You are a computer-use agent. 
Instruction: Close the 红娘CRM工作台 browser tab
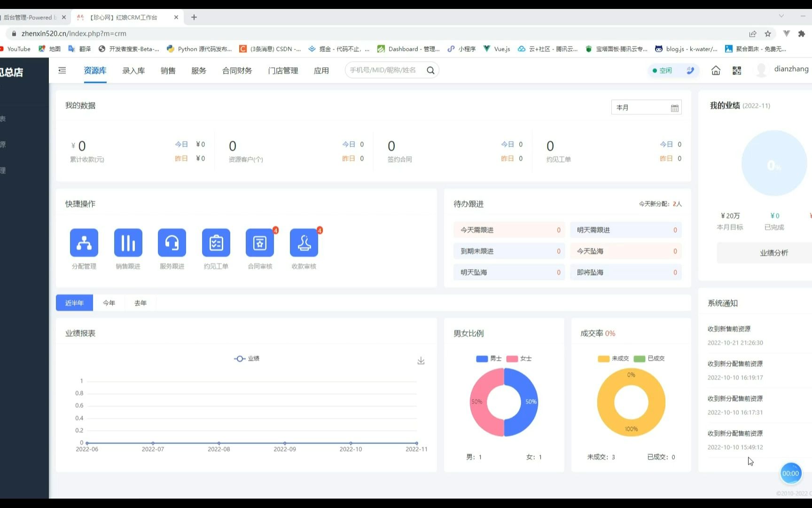click(x=176, y=17)
